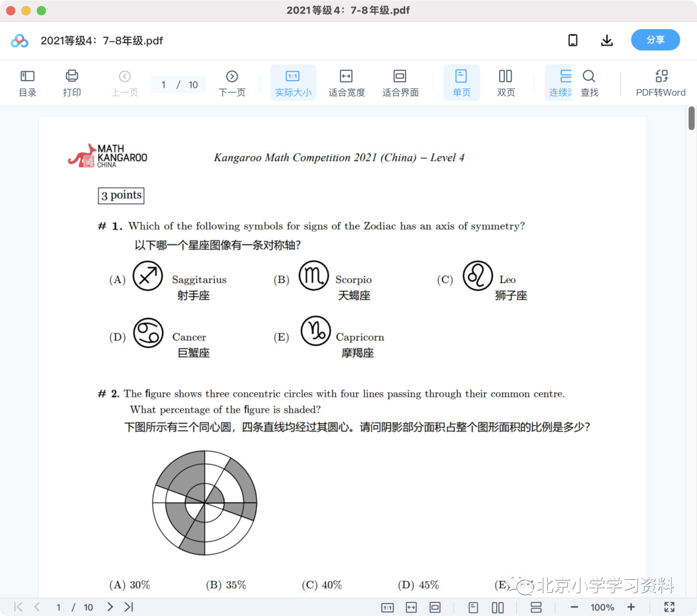Click the Sagittarius symbol in option A
This screenshot has width=697, height=616.
click(148, 276)
